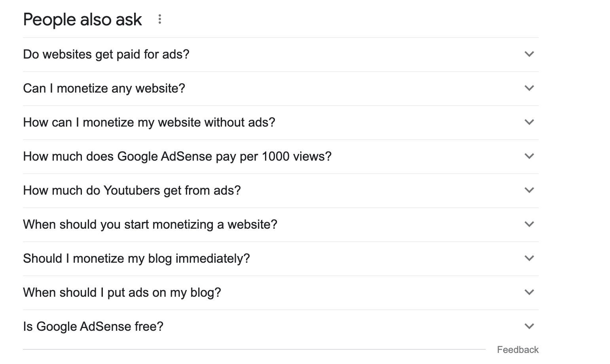Open "How much does Google AdSense pay" question
The image size is (610, 364).
[177, 156]
